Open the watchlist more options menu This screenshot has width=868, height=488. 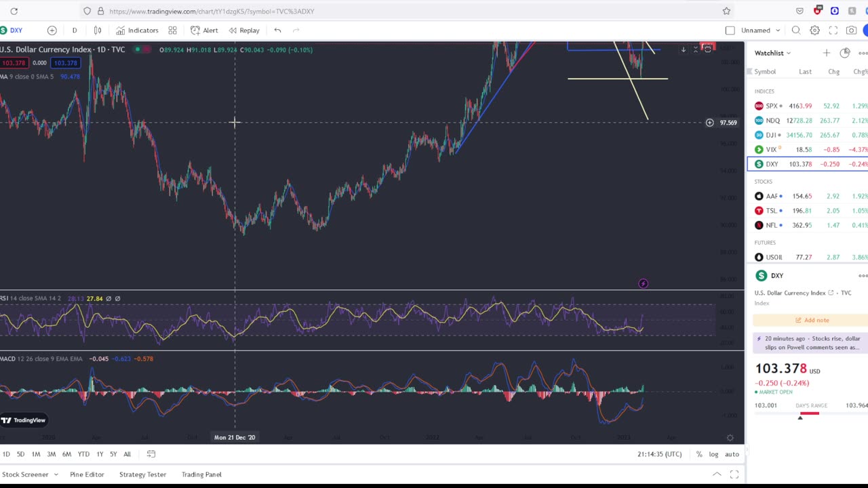(x=863, y=53)
